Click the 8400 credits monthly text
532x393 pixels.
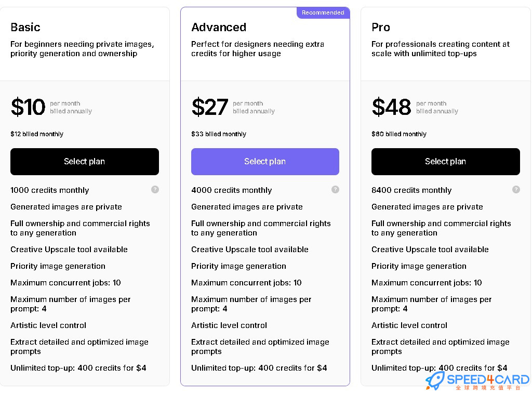click(411, 190)
